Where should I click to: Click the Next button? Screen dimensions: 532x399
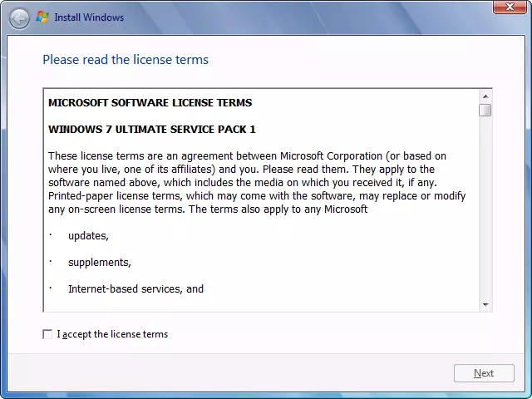pos(484,373)
